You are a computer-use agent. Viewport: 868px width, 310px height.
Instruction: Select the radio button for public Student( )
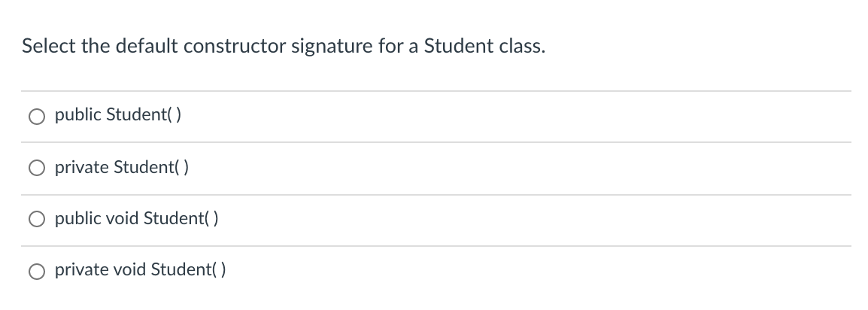pos(37,117)
